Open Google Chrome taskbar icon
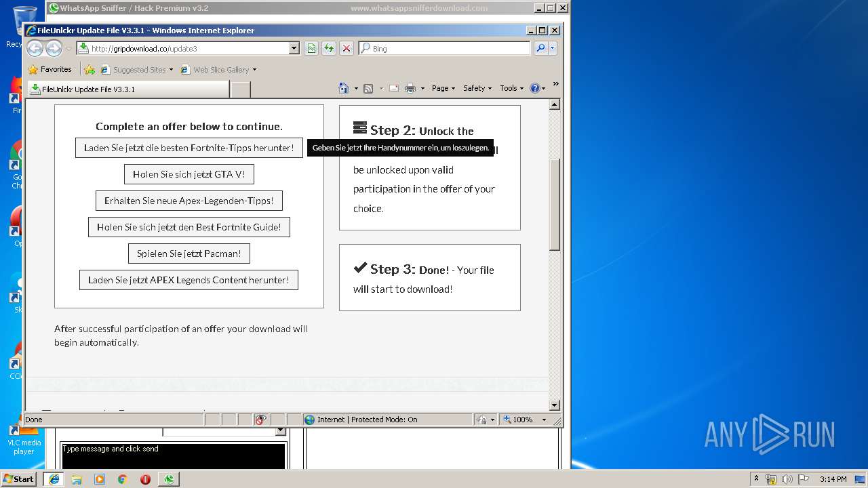868x488 pixels. pyautogui.click(x=122, y=479)
